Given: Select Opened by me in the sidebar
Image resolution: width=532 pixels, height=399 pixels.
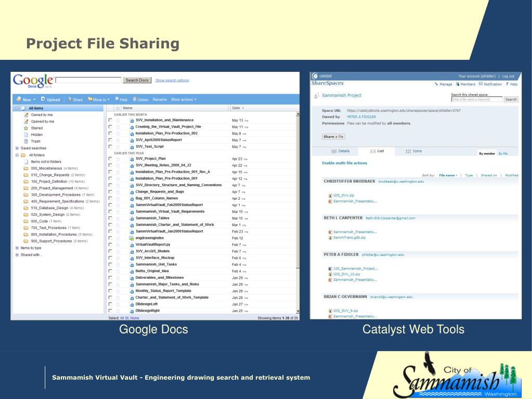Looking at the screenshot, I should click(x=43, y=121).
